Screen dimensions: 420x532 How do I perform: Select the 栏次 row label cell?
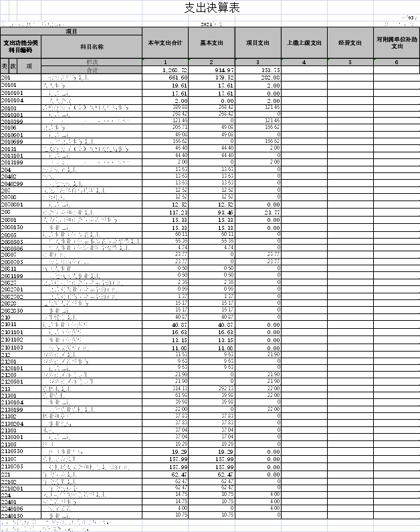coord(92,62)
